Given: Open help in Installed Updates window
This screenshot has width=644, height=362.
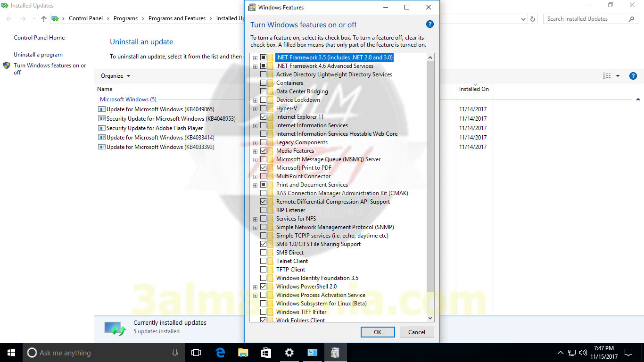Looking at the screenshot, I should coord(633,76).
